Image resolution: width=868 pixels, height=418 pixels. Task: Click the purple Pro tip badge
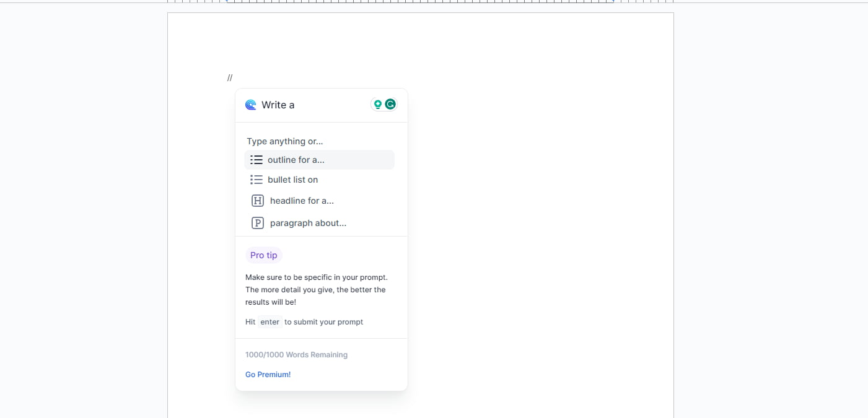(x=263, y=255)
